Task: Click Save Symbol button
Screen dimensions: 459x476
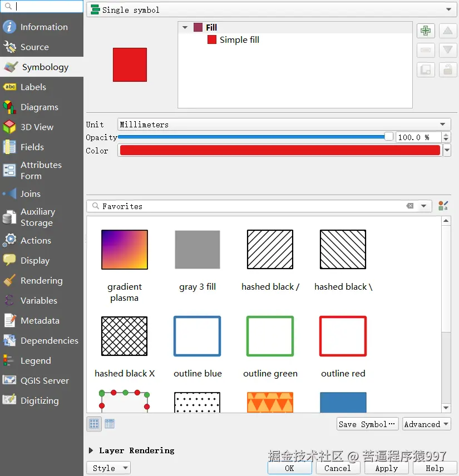Action: (x=367, y=424)
